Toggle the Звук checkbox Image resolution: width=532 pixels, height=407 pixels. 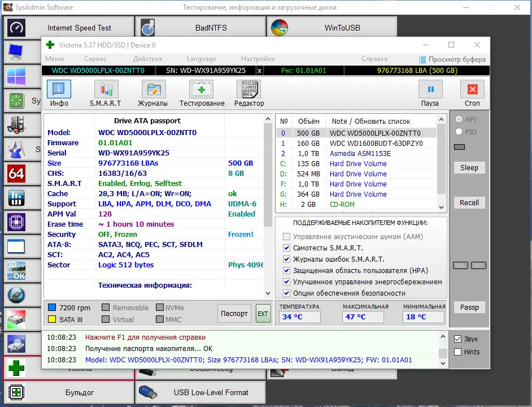pyautogui.click(x=457, y=339)
